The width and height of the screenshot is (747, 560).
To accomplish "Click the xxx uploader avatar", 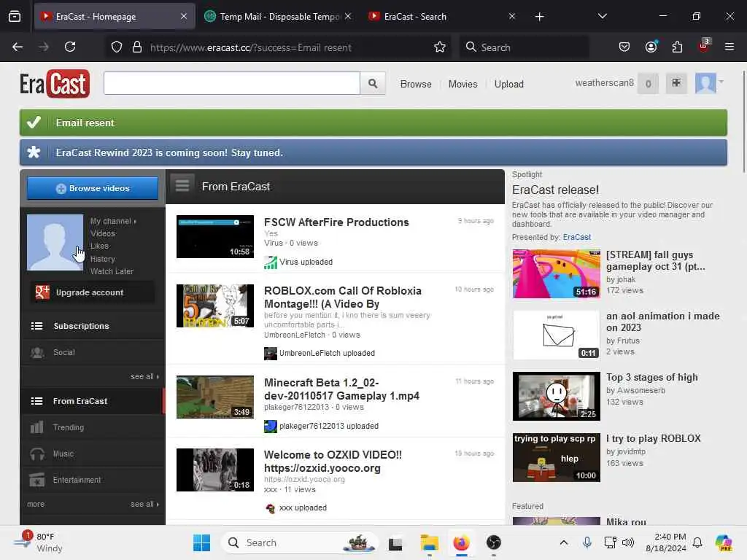I will [x=270, y=508].
